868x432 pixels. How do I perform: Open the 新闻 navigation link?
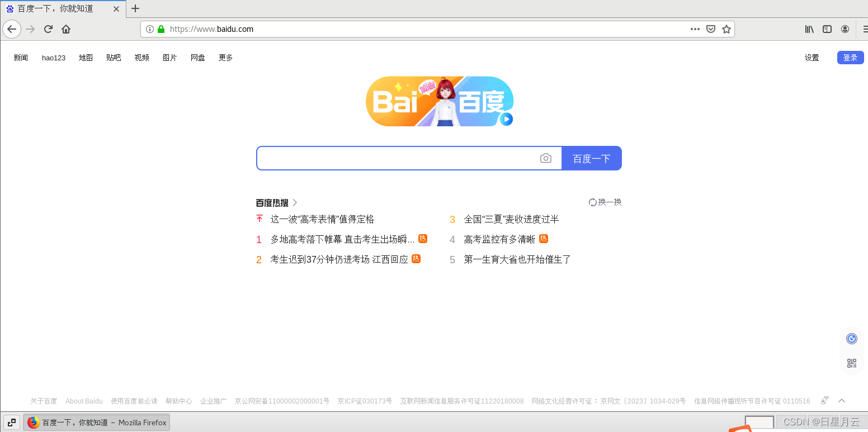(x=21, y=58)
